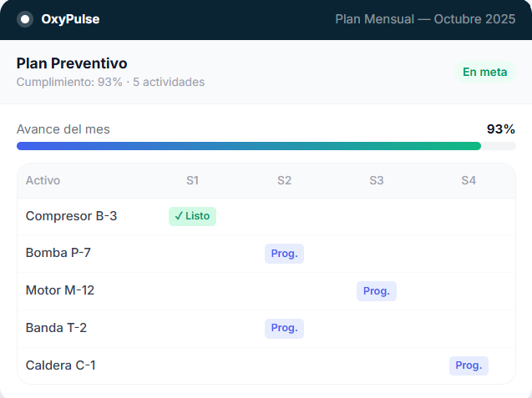This screenshot has width=532, height=398.
Task: Select the S4 week column header
Action: [x=469, y=180]
